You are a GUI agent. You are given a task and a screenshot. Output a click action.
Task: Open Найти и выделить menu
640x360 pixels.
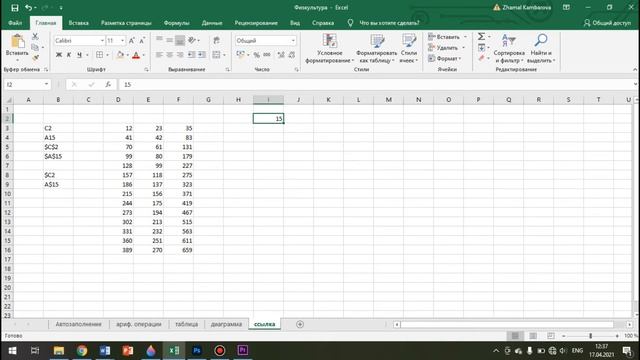tap(541, 49)
